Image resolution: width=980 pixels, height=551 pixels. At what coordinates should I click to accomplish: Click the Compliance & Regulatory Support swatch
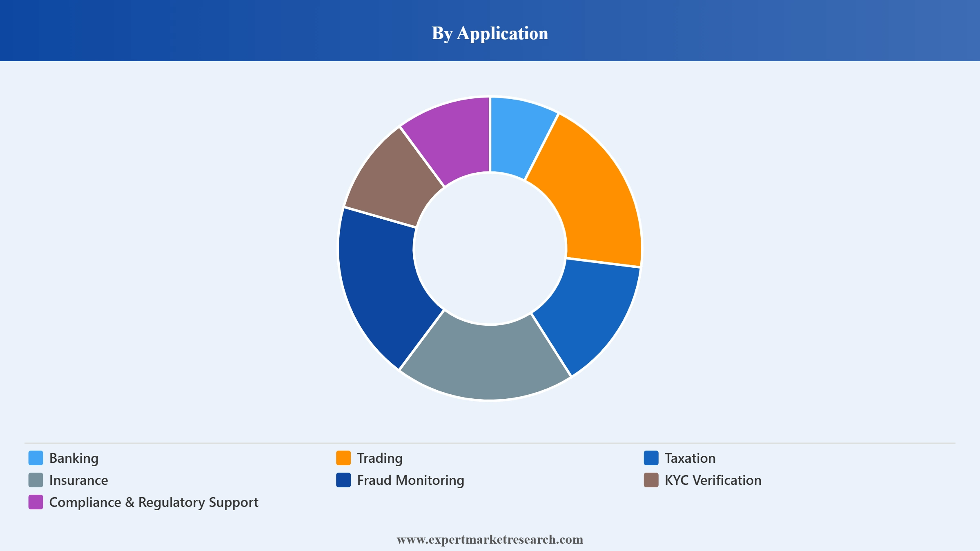[x=36, y=502]
